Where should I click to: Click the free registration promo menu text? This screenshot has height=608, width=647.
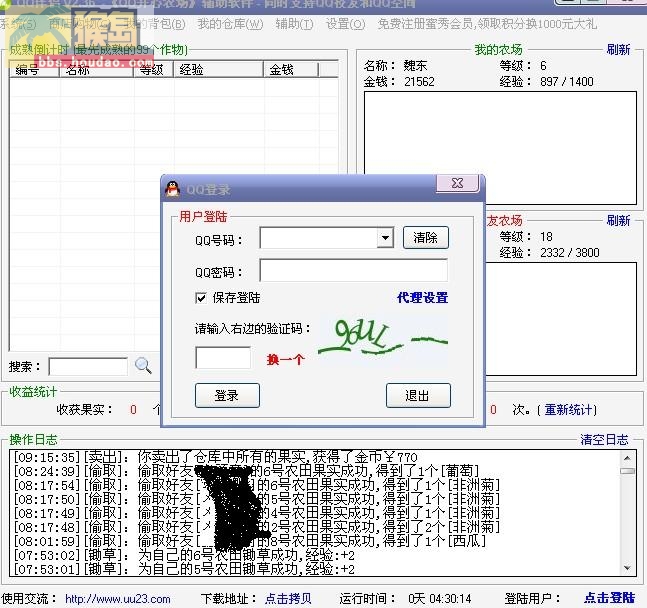coord(487,24)
